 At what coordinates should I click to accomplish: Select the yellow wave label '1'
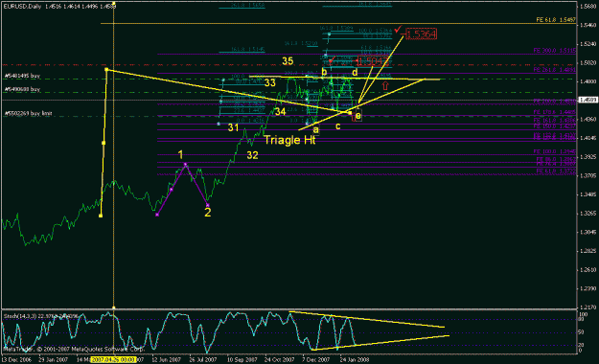(x=181, y=154)
